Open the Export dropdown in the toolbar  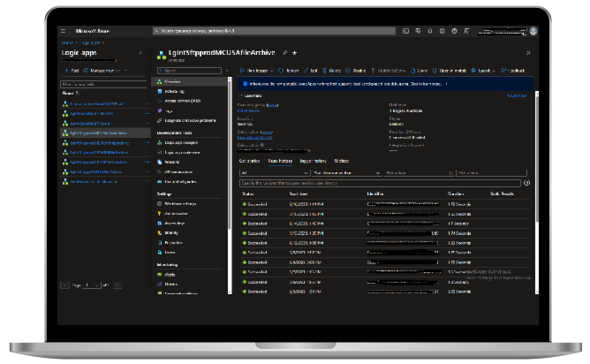483,71
